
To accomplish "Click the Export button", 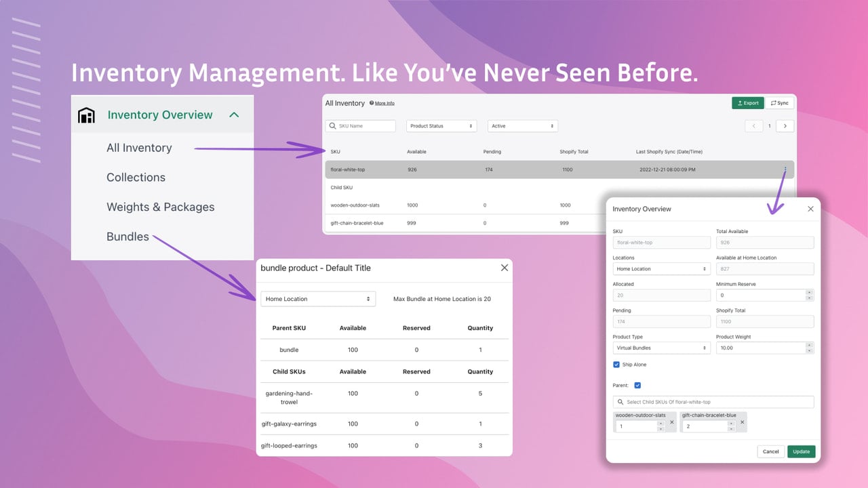I will (x=747, y=103).
